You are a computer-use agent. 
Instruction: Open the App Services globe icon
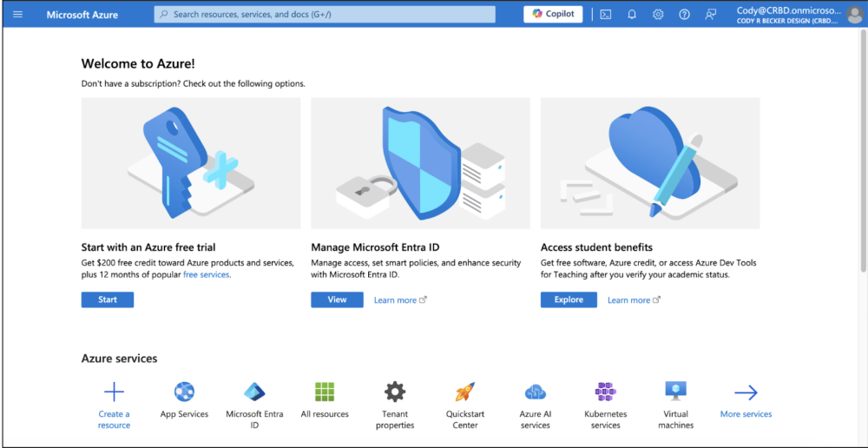pyautogui.click(x=184, y=392)
